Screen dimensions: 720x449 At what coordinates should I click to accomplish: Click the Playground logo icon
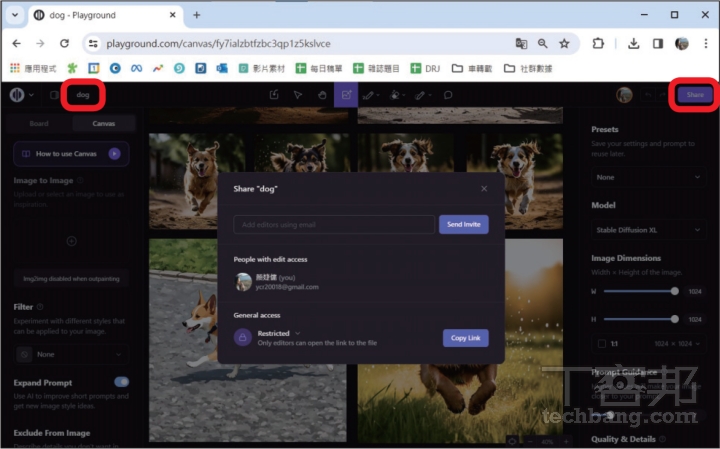tap(17, 95)
